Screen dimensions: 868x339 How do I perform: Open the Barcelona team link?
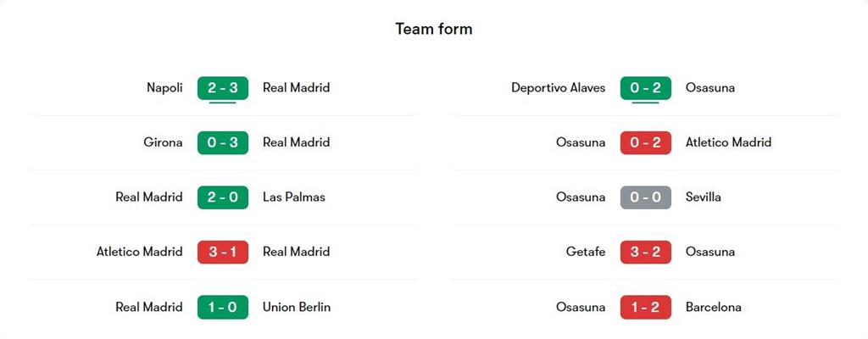click(x=714, y=307)
